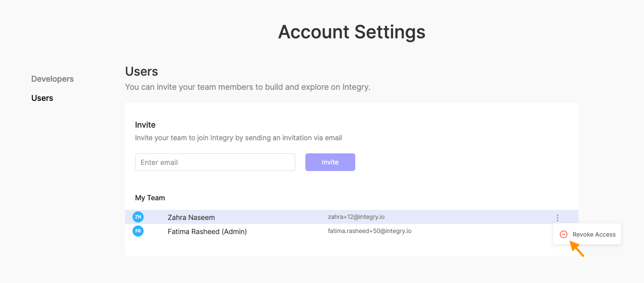644x283 pixels.
Task: Click the email zahra+12@integry.io
Action: (356, 217)
